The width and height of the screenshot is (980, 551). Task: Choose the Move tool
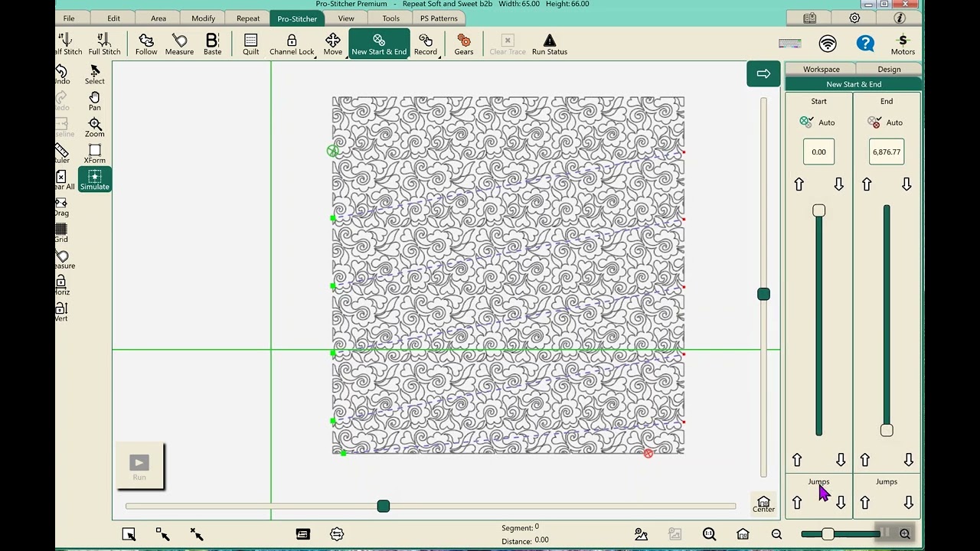(x=333, y=44)
